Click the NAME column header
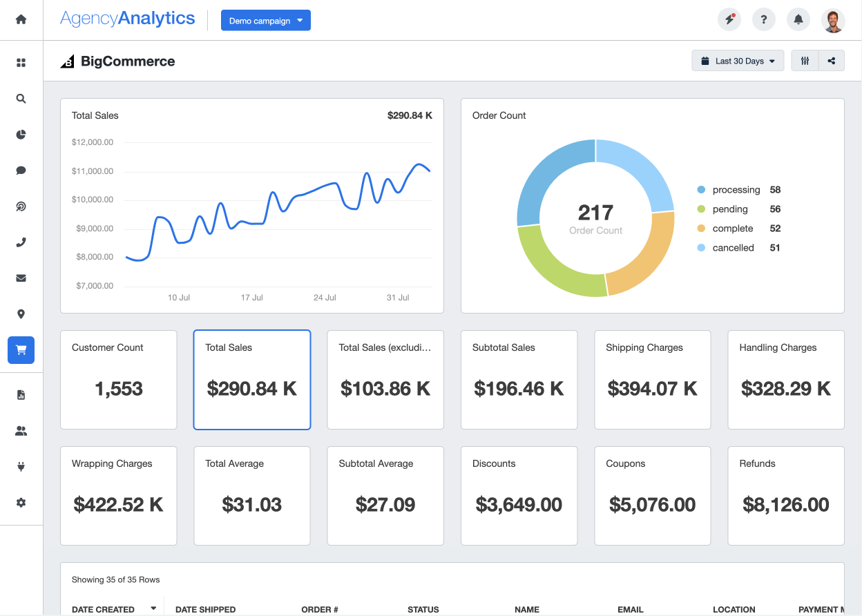862x616 pixels. coord(527,610)
